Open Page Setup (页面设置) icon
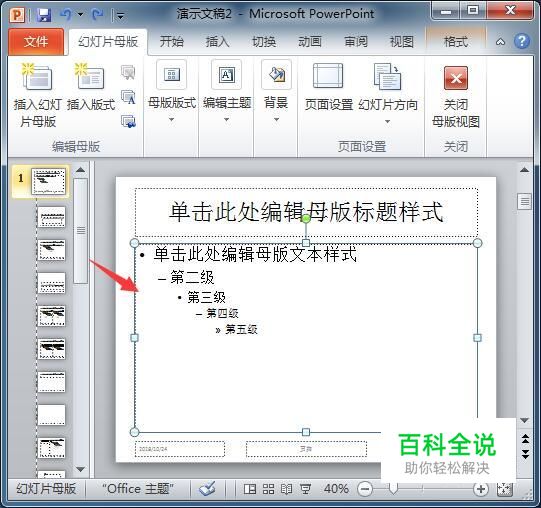The height and width of the screenshot is (508, 541). [x=328, y=76]
